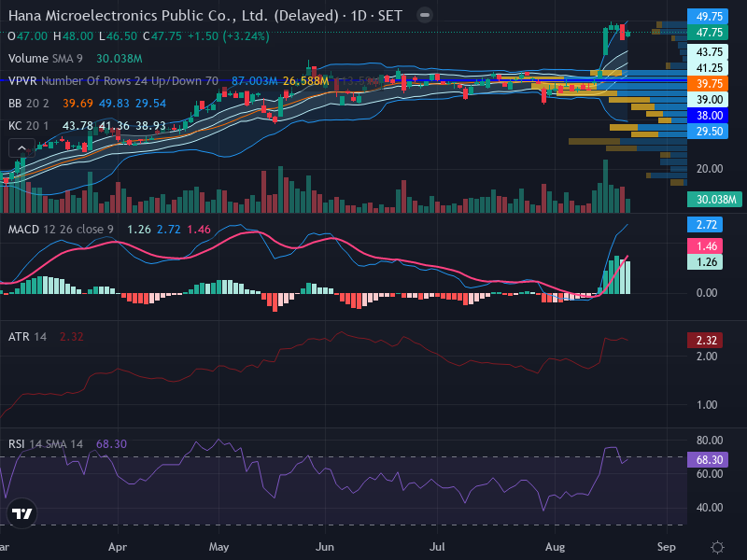Click the Aug label on time axis
Viewport: 747px width, 560px height.
click(x=555, y=547)
